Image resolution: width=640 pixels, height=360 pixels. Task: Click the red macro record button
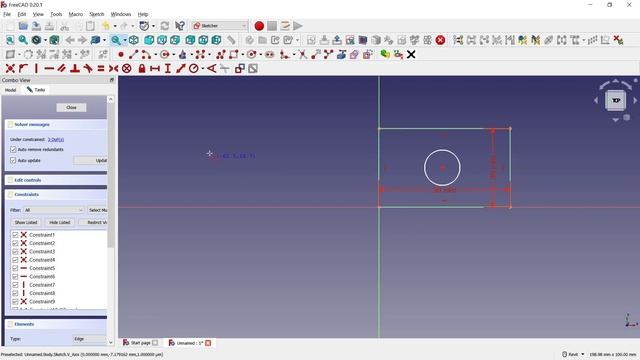tap(259, 26)
